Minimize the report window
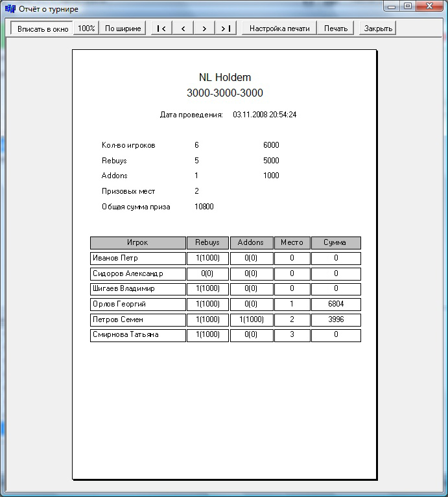The width and height of the screenshot is (448, 497). 392,6
